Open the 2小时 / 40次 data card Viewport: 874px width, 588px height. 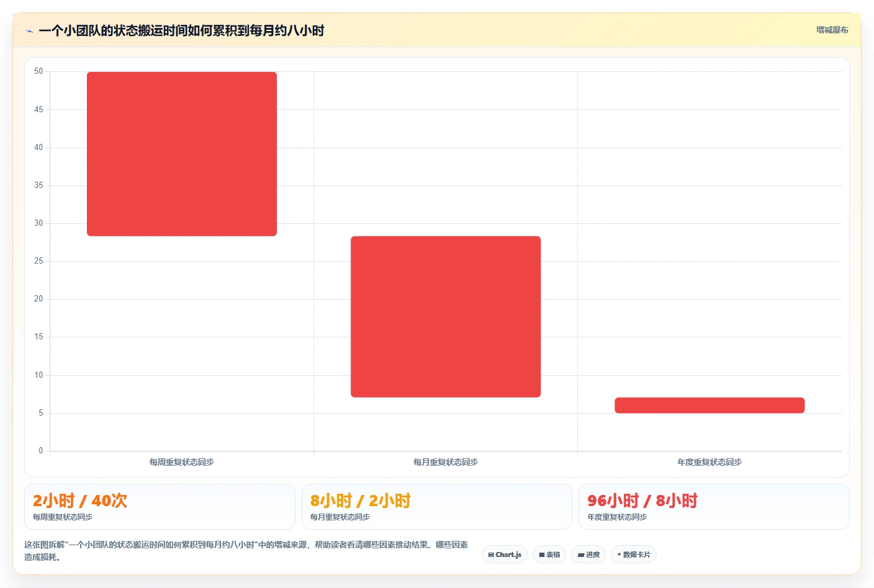pos(160,507)
